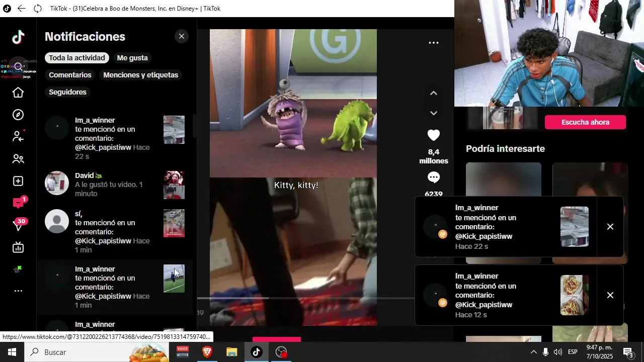This screenshot has height=362, width=644.
Task: Switch the ESP keyboard language
Action: click(573, 352)
